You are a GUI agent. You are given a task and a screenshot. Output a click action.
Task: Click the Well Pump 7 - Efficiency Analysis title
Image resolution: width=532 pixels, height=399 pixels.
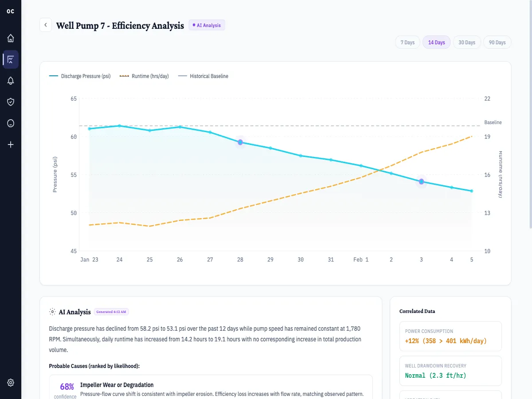click(x=120, y=26)
